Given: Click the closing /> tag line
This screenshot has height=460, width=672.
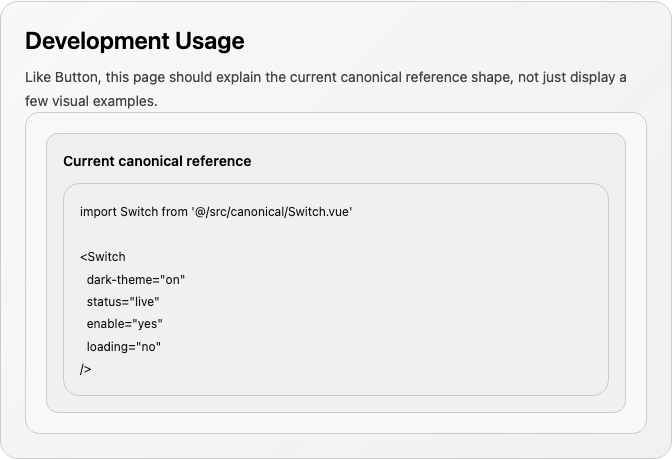Looking at the screenshot, I should point(85,369).
